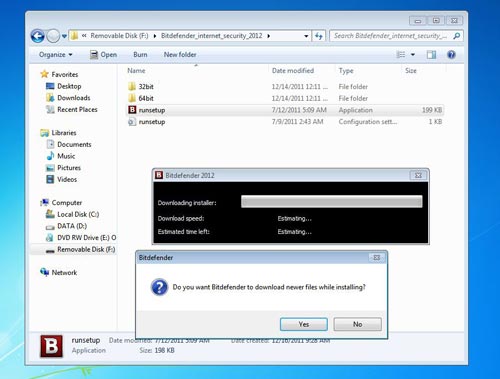Sort by the Name column header

tap(136, 71)
